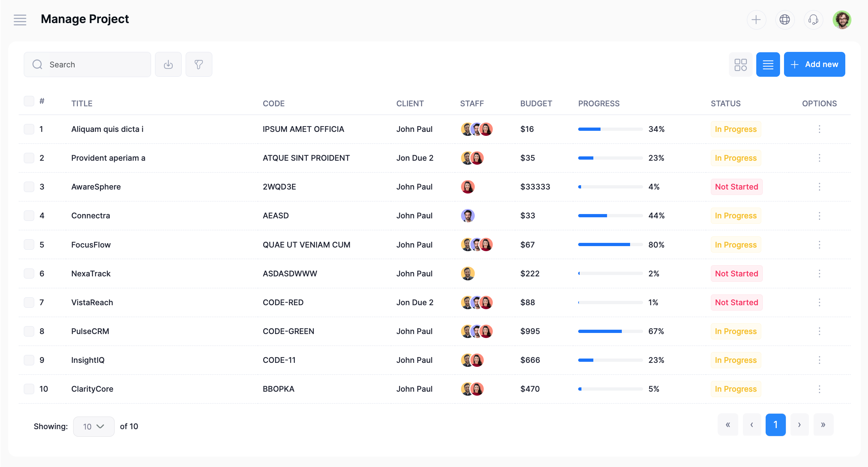Click the headset support icon

tap(813, 19)
